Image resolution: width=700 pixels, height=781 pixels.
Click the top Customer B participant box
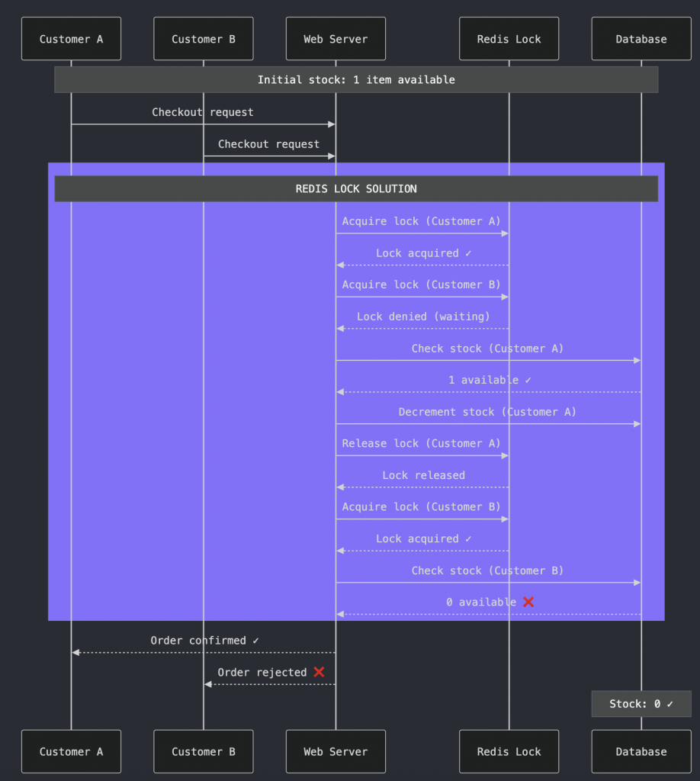[204, 39]
